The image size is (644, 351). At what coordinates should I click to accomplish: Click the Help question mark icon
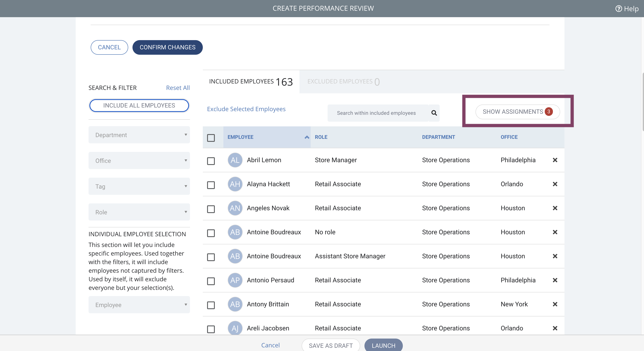click(618, 9)
